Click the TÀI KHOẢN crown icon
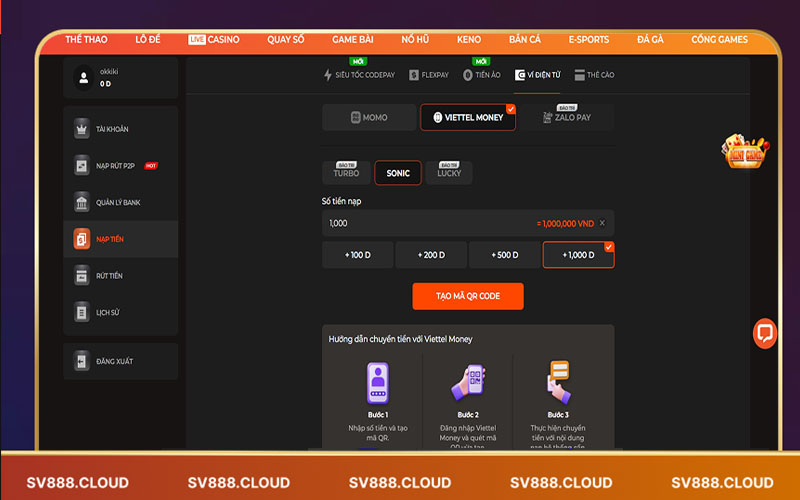 [x=82, y=129]
